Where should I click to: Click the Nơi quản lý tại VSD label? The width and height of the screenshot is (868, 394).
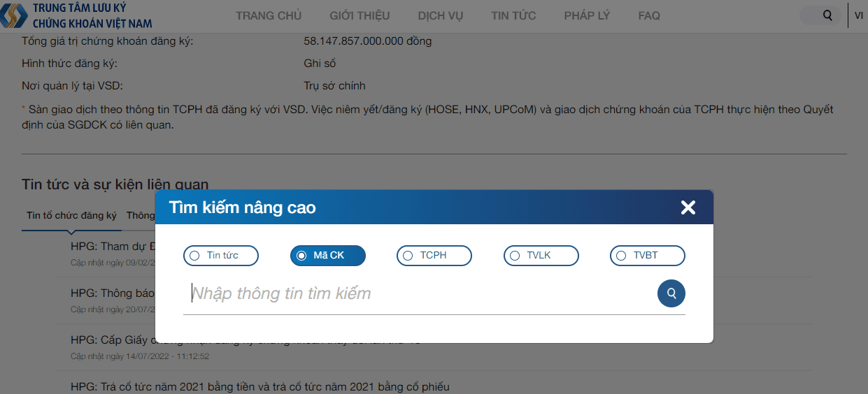click(x=73, y=86)
